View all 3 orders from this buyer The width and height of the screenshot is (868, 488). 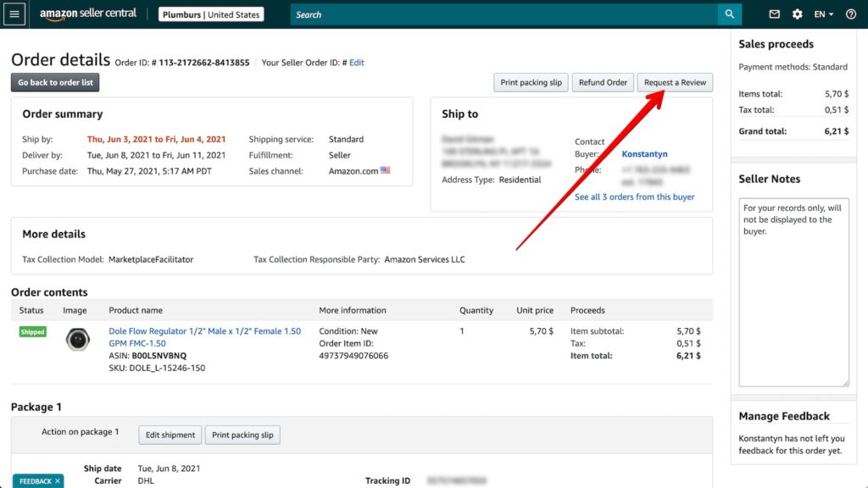click(634, 197)
